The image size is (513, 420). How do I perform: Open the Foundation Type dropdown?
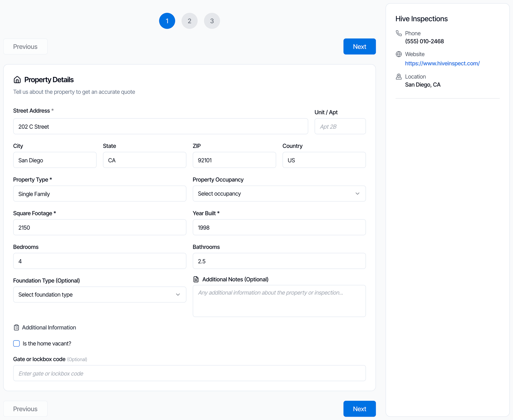coord(100,295)
